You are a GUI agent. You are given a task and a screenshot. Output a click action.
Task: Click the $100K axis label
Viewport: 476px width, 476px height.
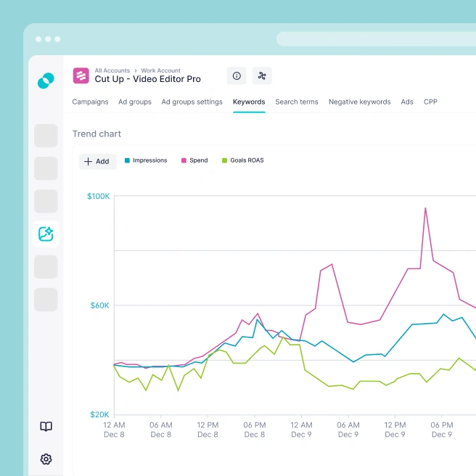coord(98,196)
